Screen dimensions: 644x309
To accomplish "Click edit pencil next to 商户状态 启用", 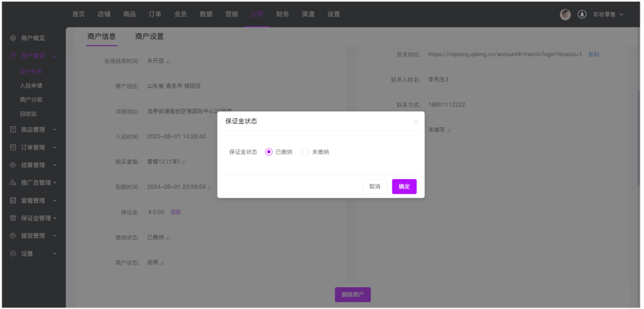I will click(x=163, y=263).
